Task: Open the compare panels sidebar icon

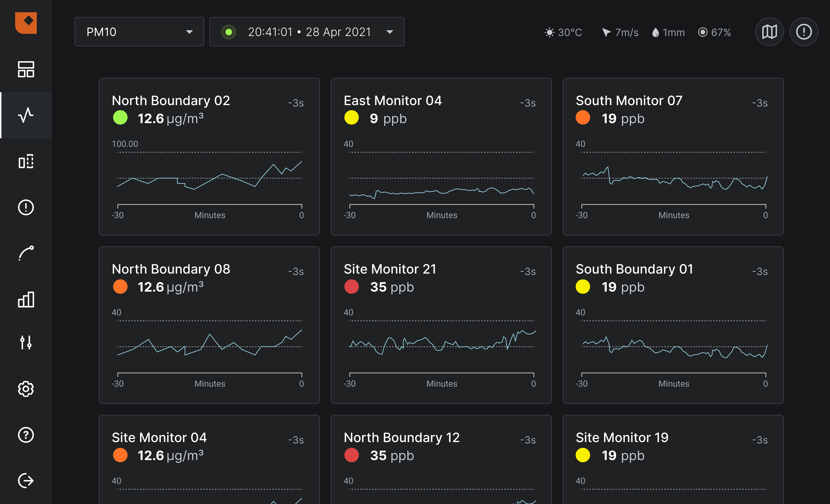Action: (26, 161)
